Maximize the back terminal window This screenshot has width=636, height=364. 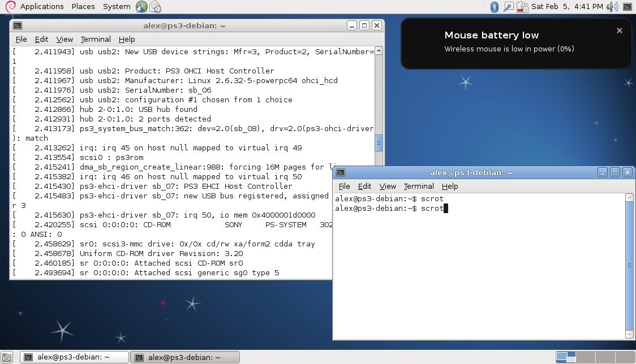tap(364, 25)
